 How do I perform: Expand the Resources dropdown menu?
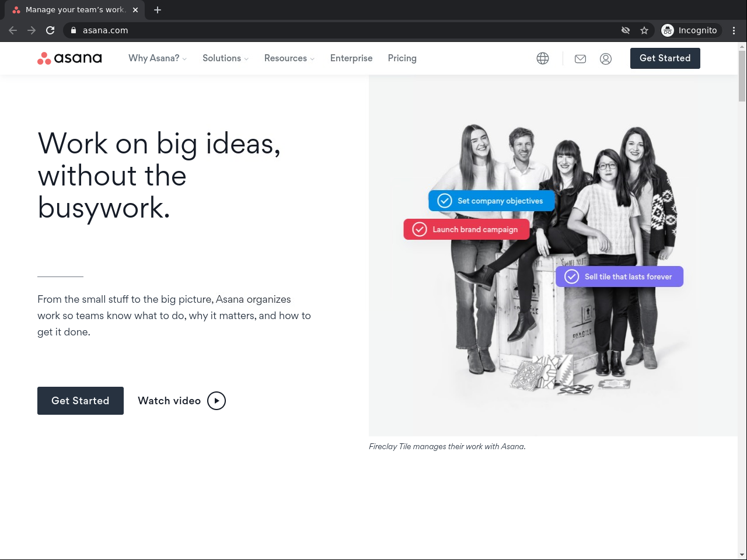click(289, 58)
